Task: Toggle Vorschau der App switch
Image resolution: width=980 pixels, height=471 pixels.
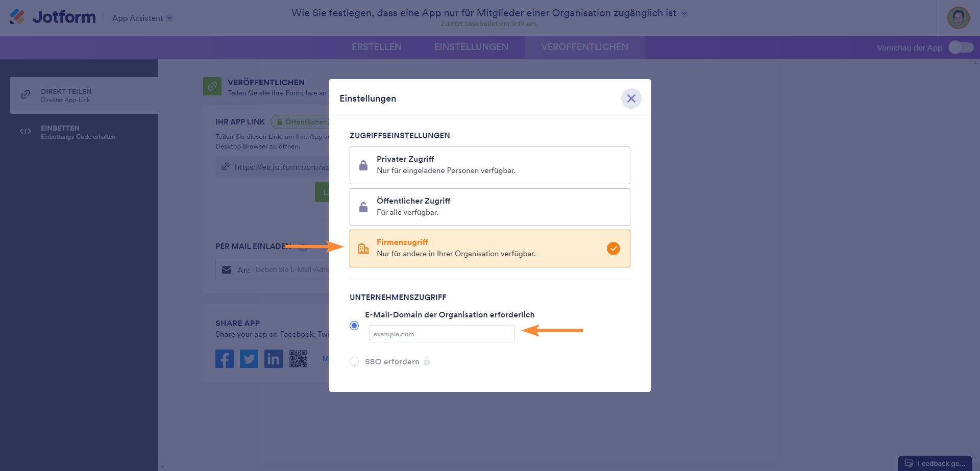Action: 961,47
